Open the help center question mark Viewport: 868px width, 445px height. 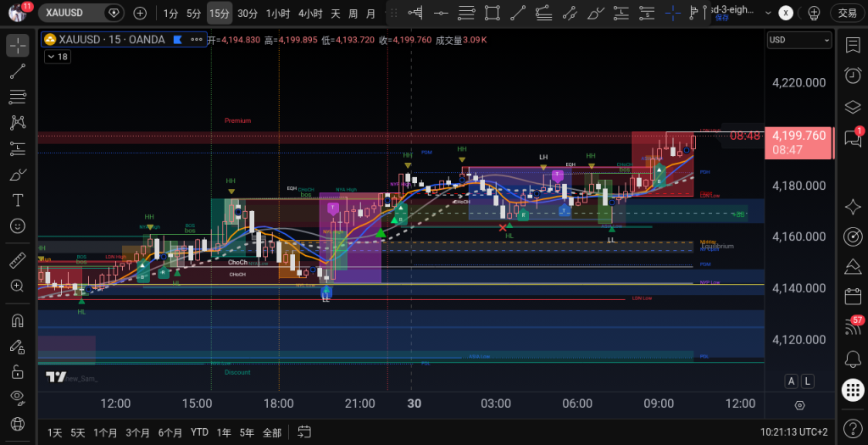[853, 428]
